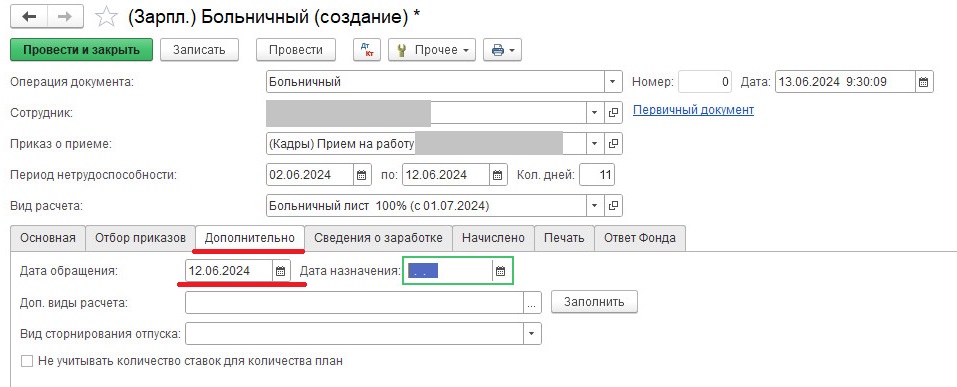Open calendar for Дата назначения
Viewport: 957px width, 387px height.
coord(500,272)
